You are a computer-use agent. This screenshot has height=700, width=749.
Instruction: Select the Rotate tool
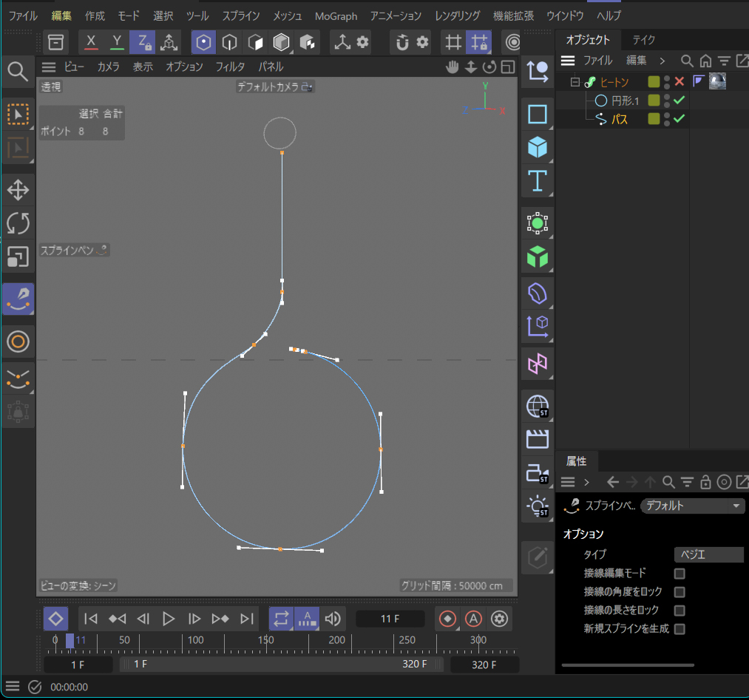click(18, 222)
